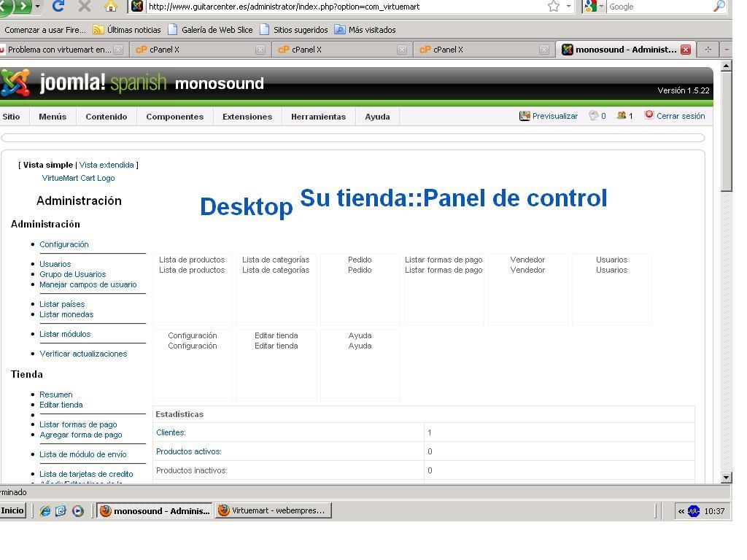Switch to the third cPanel X tab
This screenshot has height=560, width=747.
click(484, 50)
